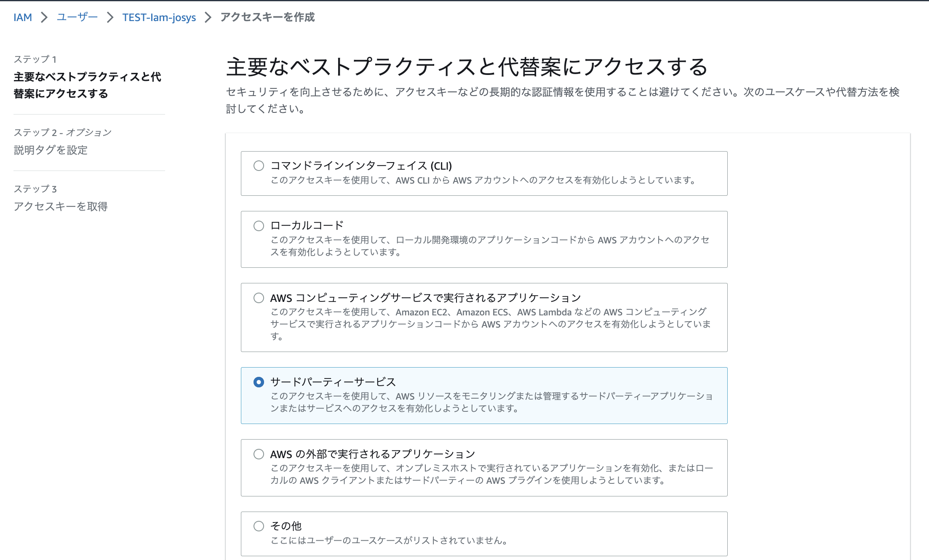Jump to the 説明タグを設定 step
Image resolution: width=929 pixels, height=560 pixels.
(51, 150)
